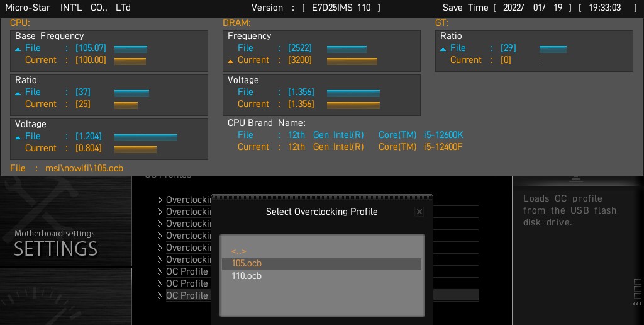Image resolution: width=644 pixels, height=325 pixels.
Task: Click DRAM Frequency File value 2522
Action: coord(300,48)
